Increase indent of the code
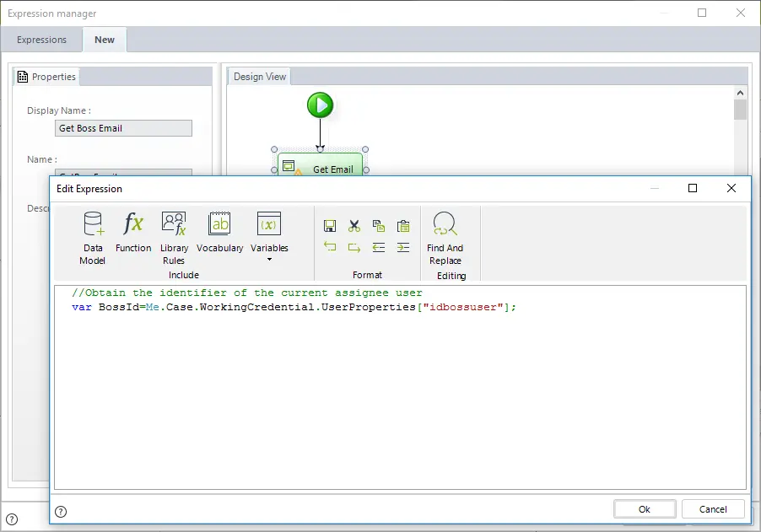This screenshot has width=761, height=532. (403, 247)
